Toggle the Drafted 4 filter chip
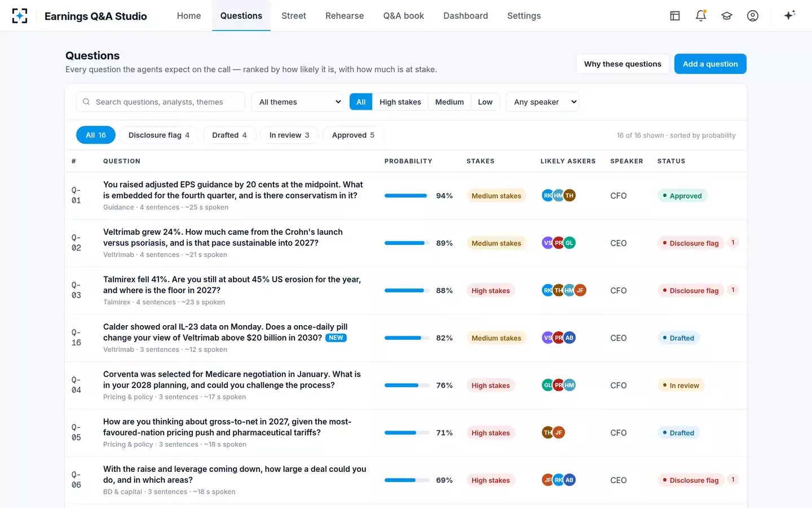 pyautogui.click(x=230, y=135)
